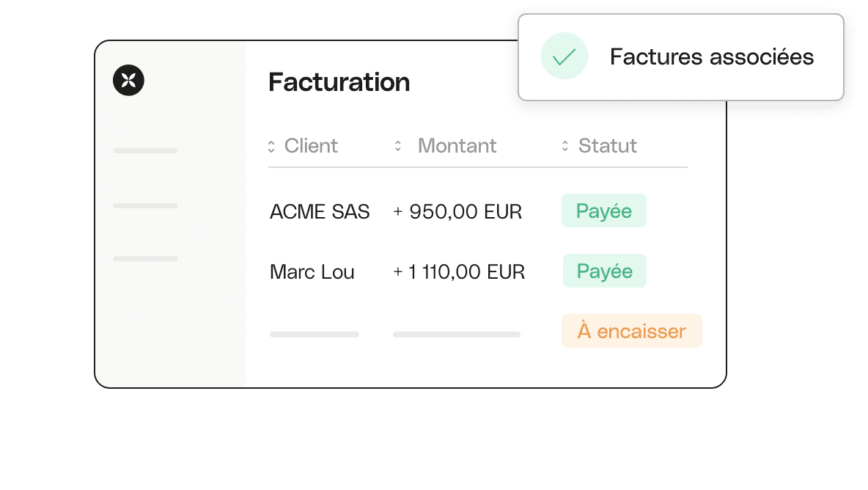Click the sort arrows beside Statut
868x490 pixels.
tap(564, 146)
